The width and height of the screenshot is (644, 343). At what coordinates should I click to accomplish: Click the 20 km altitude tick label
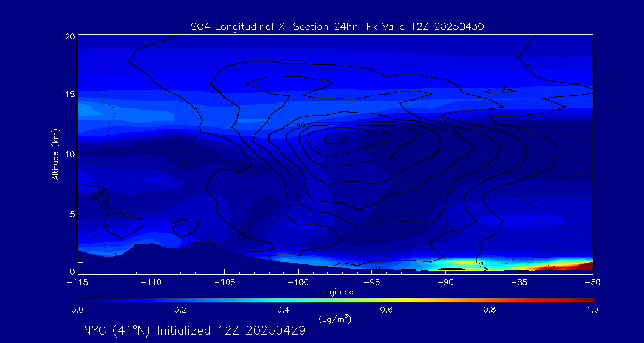69,36
